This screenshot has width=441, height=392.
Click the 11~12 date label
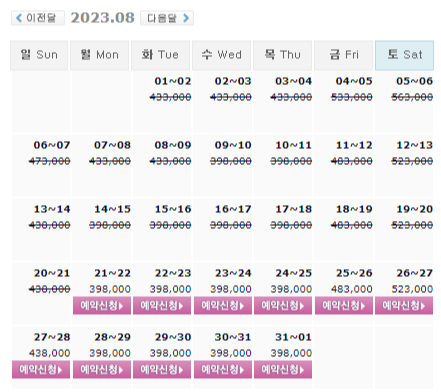tap(354, 145)
